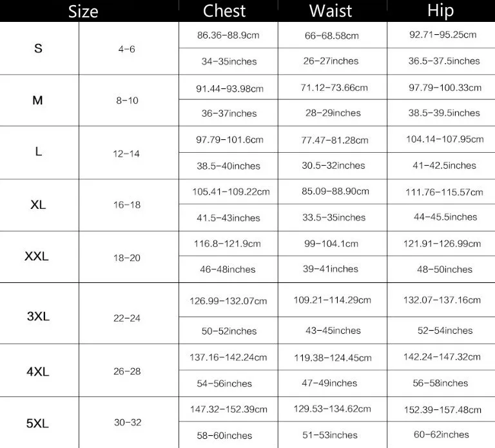Click the 26-27inches waist value

331,61
